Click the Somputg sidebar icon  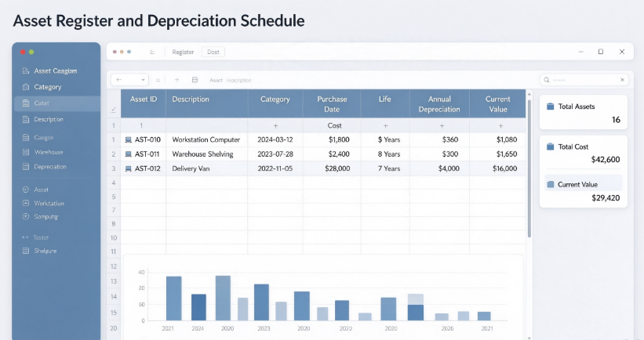[x=26, y=216]
